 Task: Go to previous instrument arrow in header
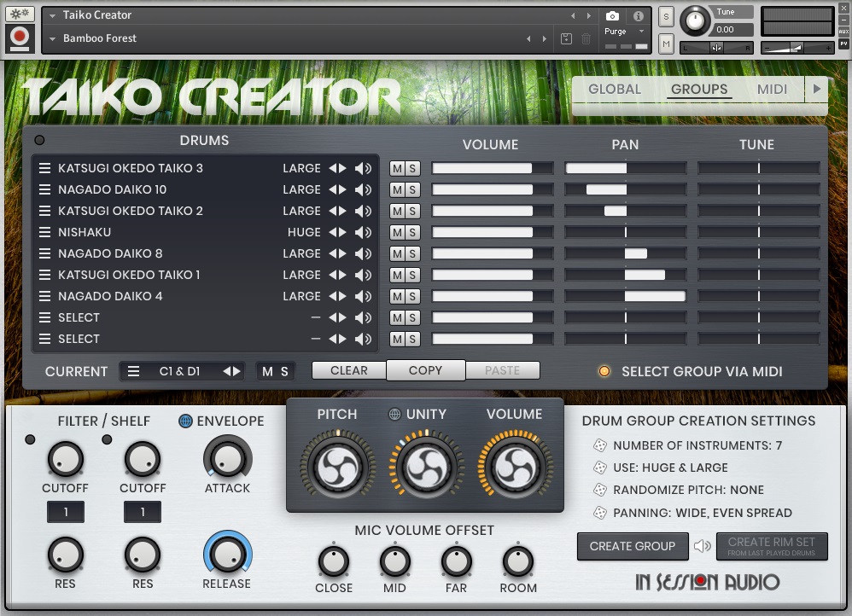pyautogui.click(x=573, y=15)
